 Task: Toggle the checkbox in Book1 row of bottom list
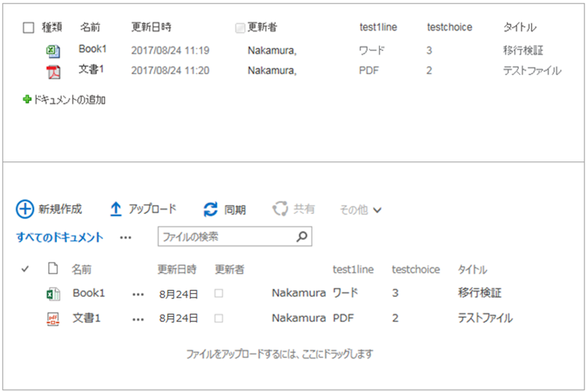[219, 294]
